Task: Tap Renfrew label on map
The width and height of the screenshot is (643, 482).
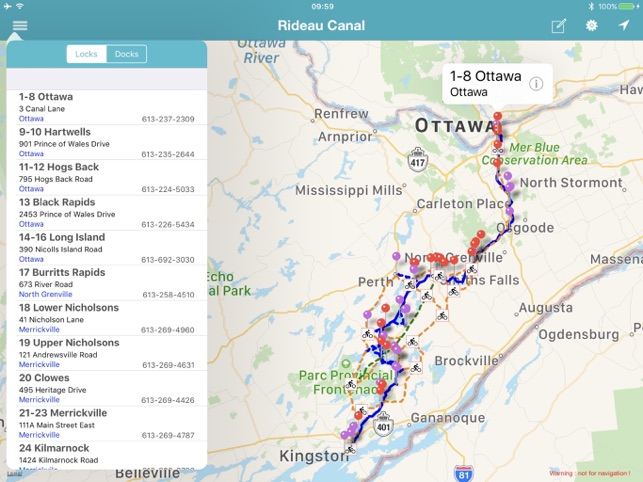Action: click(341, 114)
